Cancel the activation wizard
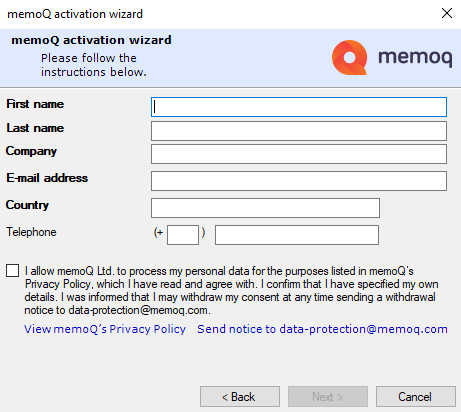Screen dimensions: 461x412 coord(416,397)
